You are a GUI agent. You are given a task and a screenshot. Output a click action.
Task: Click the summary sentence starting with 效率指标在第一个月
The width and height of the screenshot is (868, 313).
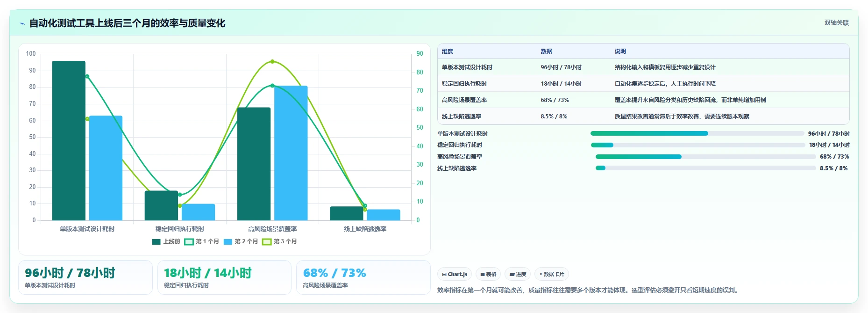click(589, 290)
